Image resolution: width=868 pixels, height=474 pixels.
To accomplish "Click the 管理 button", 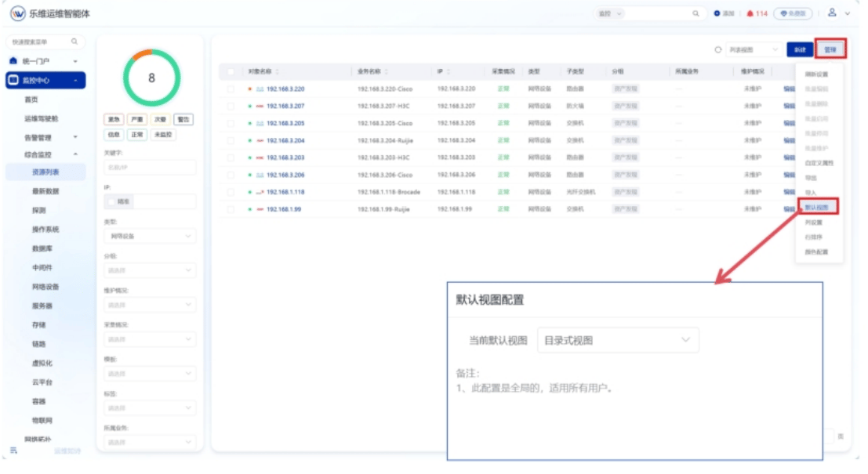I will coord(830,50).
